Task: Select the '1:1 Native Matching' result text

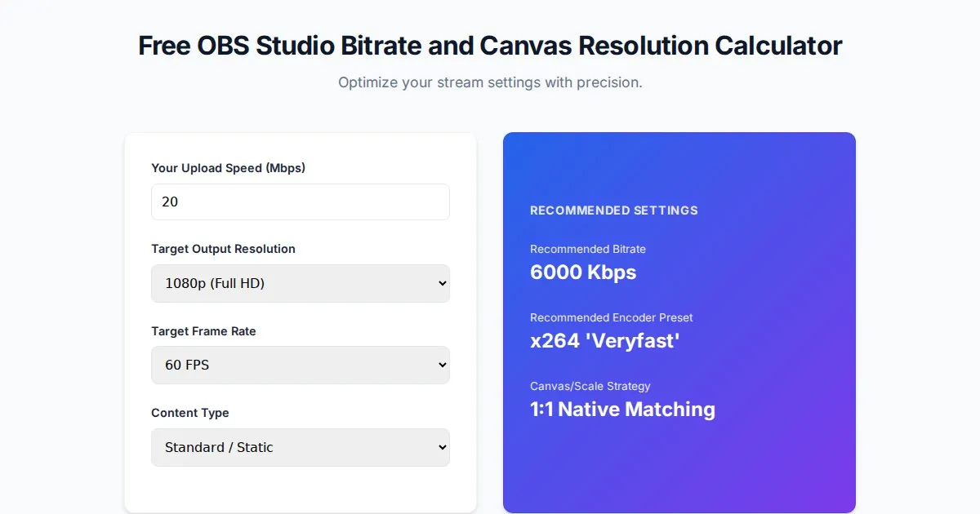Action: pyautogui.click(x=622, y=409)
